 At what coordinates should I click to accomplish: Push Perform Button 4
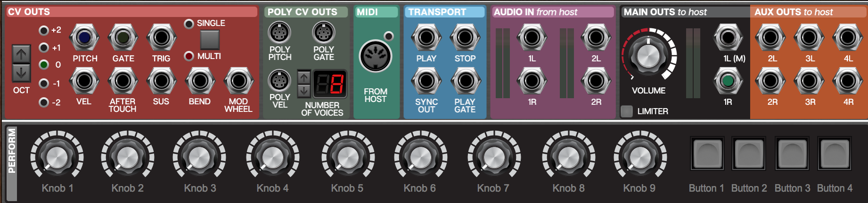(835, 153)
